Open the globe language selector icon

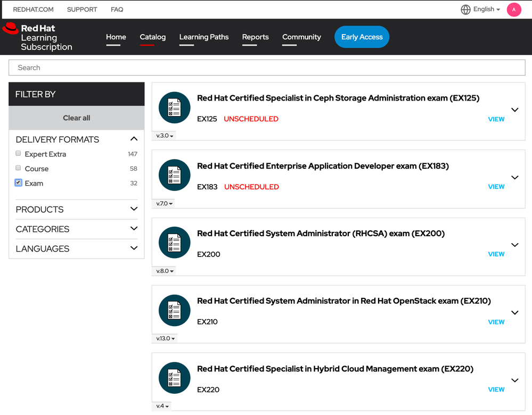466,10
